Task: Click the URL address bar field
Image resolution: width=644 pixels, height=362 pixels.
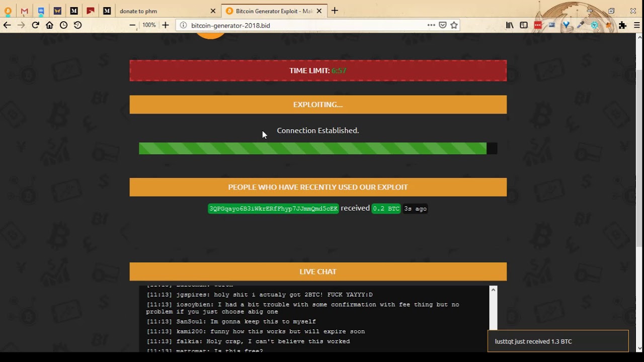Action: click(302, 25)
